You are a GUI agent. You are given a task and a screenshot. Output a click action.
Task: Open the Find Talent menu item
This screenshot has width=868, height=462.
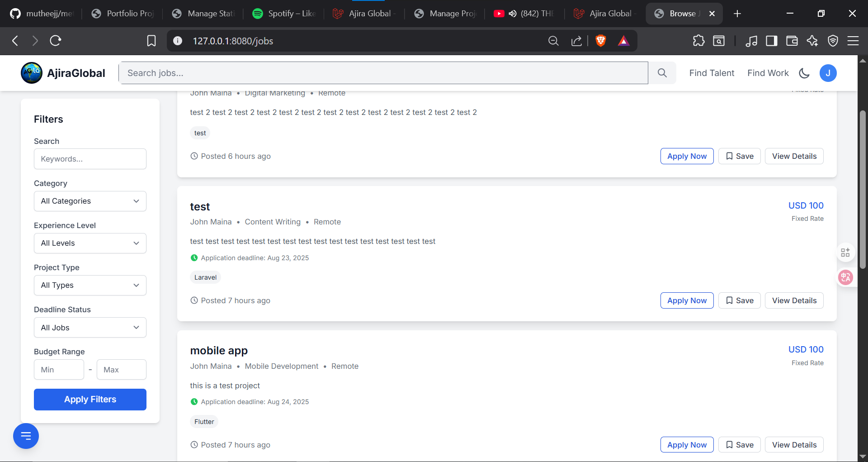(712, 73)
